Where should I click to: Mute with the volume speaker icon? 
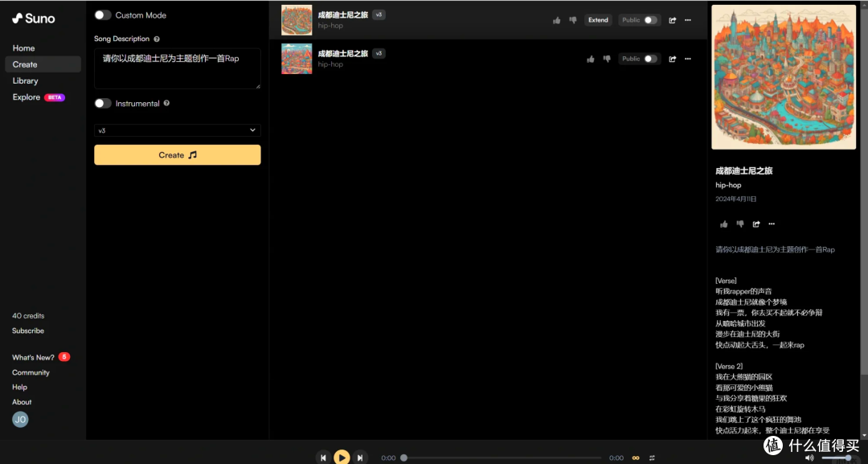(x=809, y=458)
